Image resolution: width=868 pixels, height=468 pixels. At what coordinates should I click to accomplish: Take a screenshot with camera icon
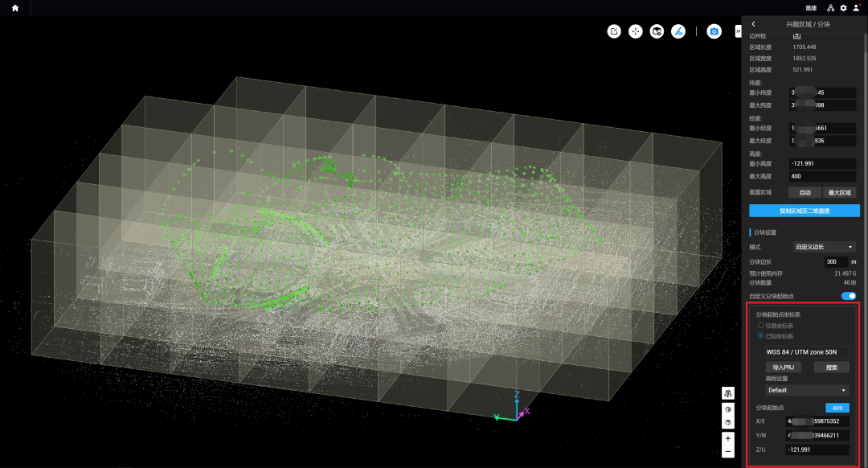point(713,31)
